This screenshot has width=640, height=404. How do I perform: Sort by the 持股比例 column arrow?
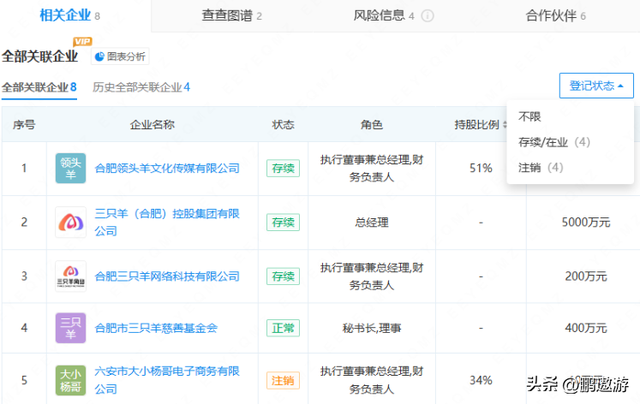pos(505,125)
